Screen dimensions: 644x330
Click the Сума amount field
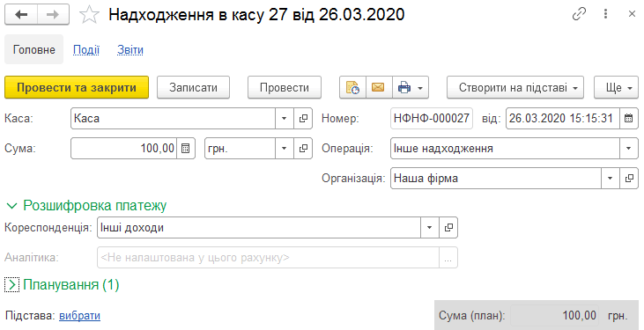[x=123, y=148]
